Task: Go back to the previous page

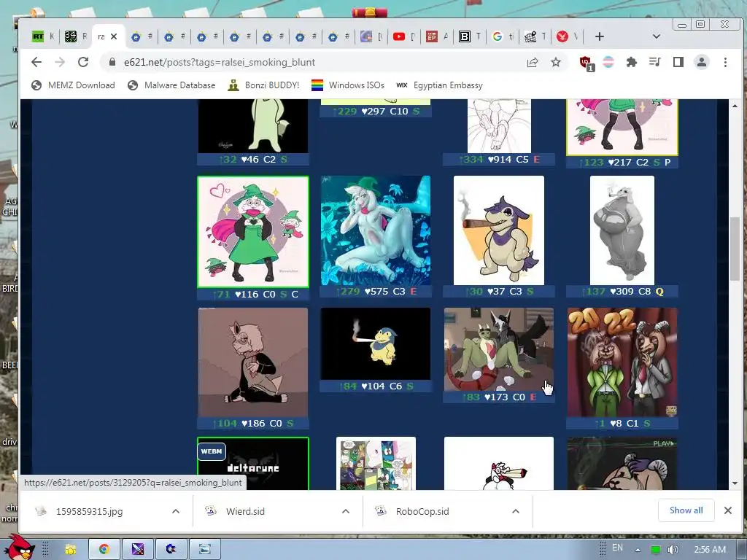Action: pyautogui.click(x=36, y=63)
